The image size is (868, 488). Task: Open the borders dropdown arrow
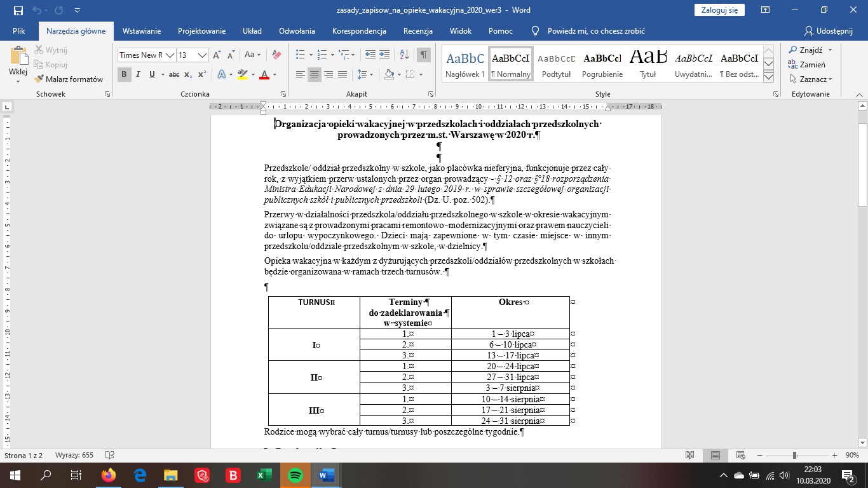tap(420, 74)
